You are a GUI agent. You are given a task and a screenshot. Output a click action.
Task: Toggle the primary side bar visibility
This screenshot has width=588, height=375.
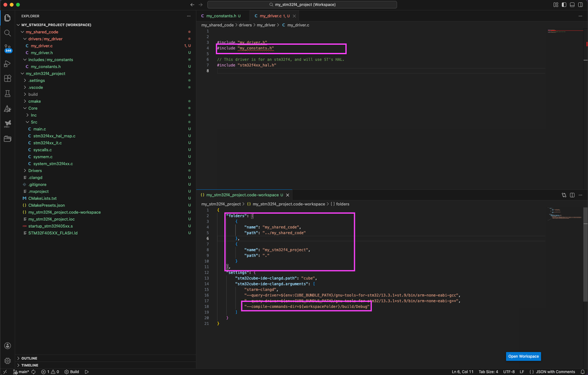pyautogui.click(x=563, y=5)
